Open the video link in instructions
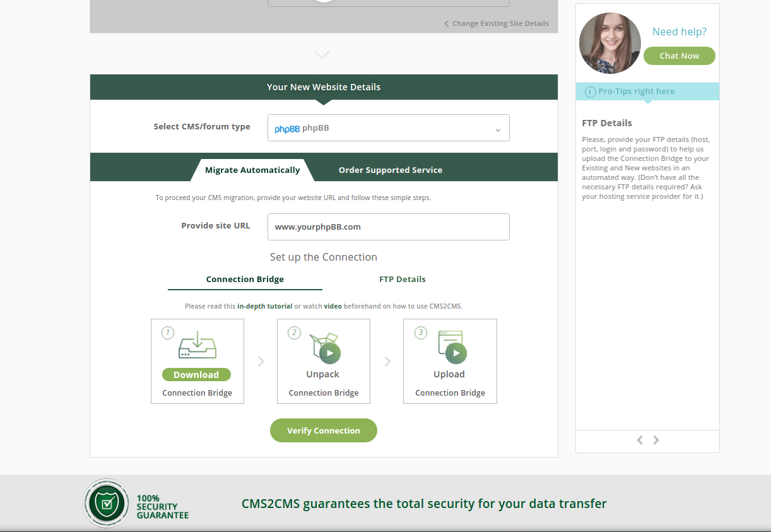 tap(333, 306)
